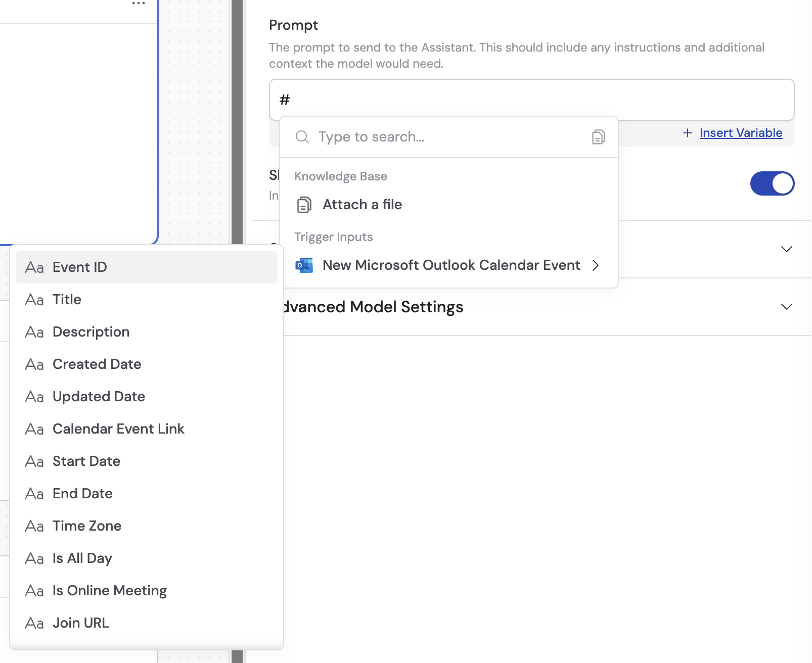
Task: Click the document icon in the search bar
Action: click(x=598, y=136)
